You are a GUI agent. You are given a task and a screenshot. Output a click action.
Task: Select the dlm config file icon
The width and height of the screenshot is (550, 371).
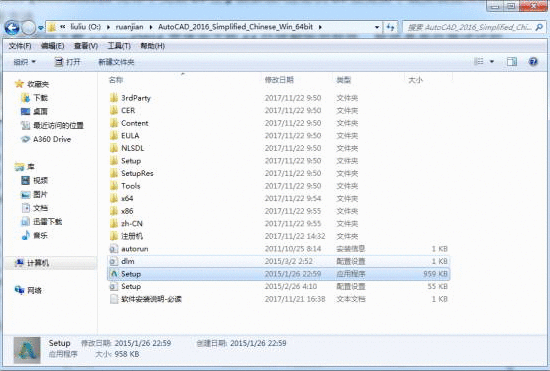point(114,262)
